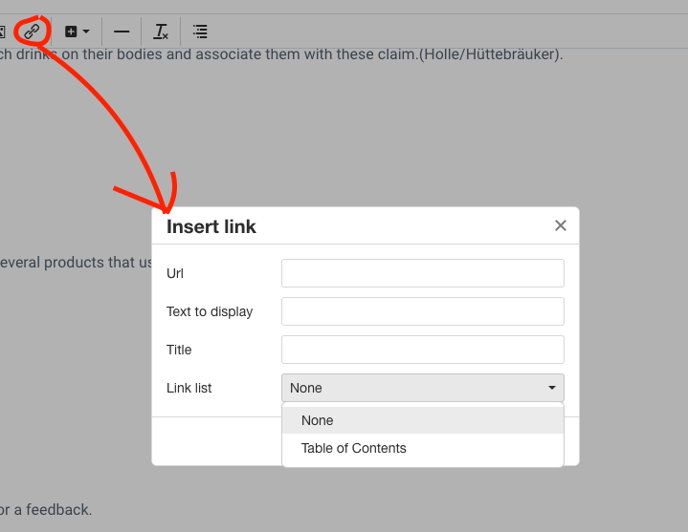Click the partially visible image icon in toolbar
The height and width of the screenshot is (532, 688).
click(x=3, y=32)
